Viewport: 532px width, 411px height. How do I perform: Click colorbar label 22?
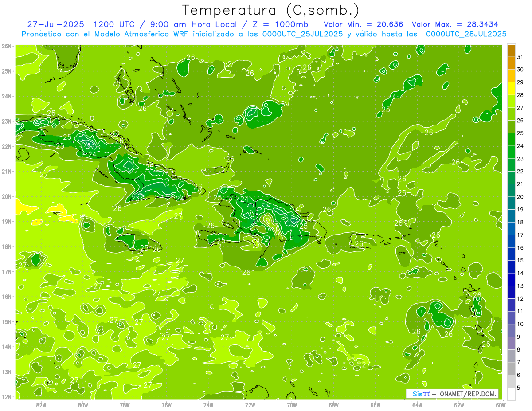coord(520,171)
